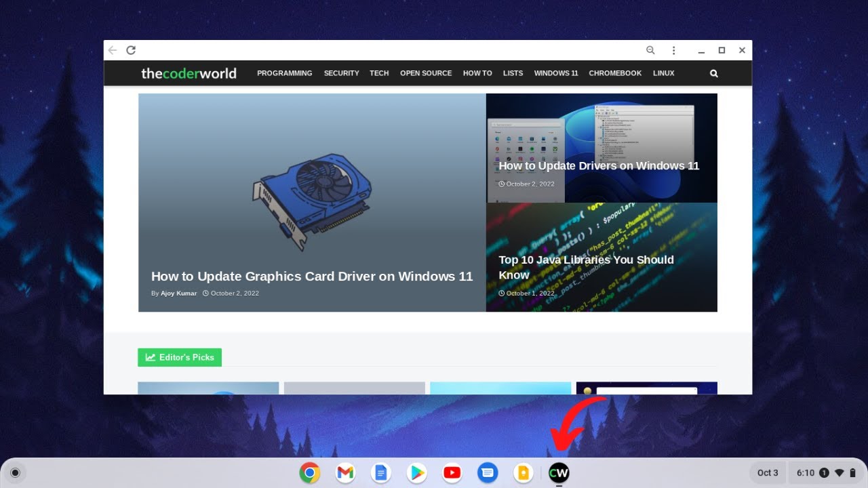Open the SECURITY menu item
This screenshot has width=868, height=488.
341,73
